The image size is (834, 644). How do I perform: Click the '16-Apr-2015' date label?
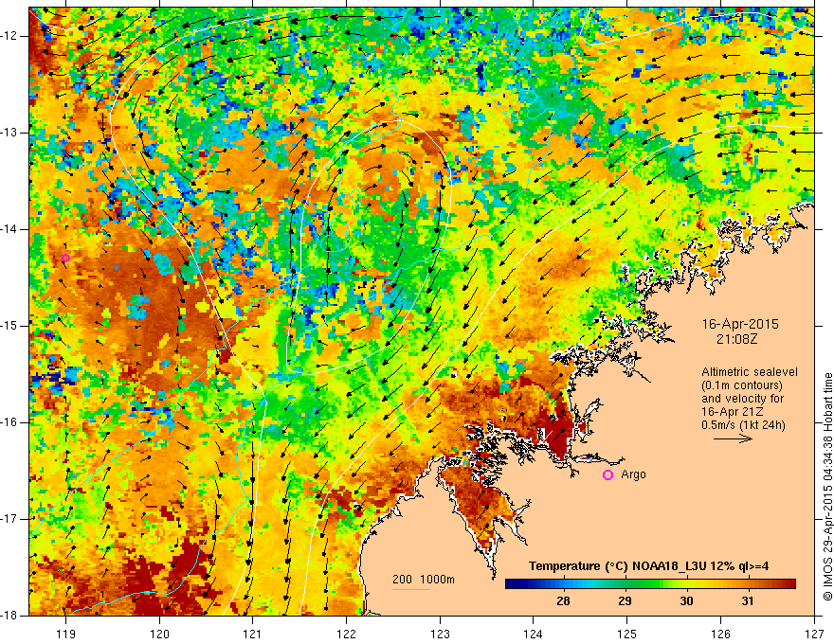(x=740, y=324)
